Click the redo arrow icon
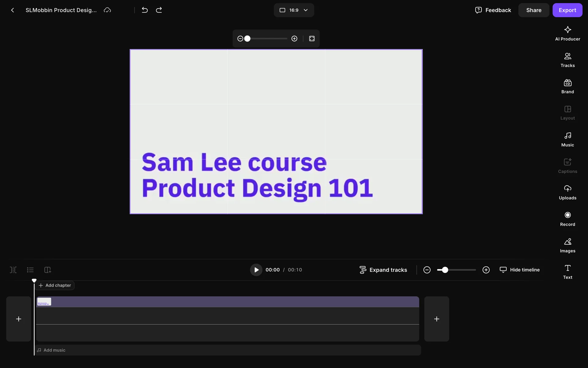Viewport: 588px width, 368px height. click(159, 10)
